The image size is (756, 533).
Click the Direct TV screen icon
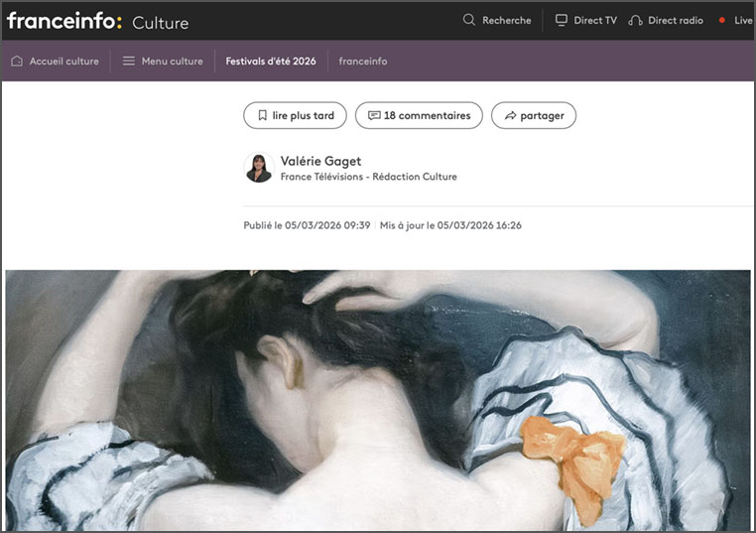point(562,20)
